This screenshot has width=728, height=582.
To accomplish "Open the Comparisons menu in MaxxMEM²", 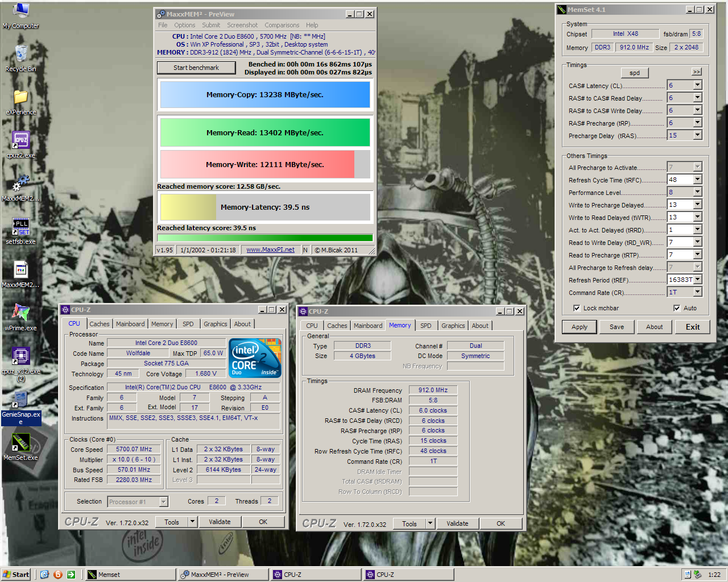I will click(282, 25).
